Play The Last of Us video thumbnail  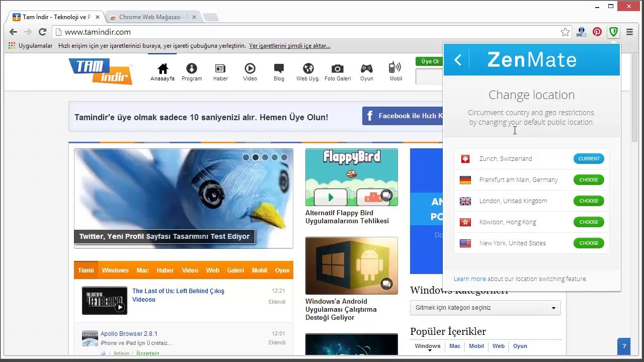click(x=105, y=301)
